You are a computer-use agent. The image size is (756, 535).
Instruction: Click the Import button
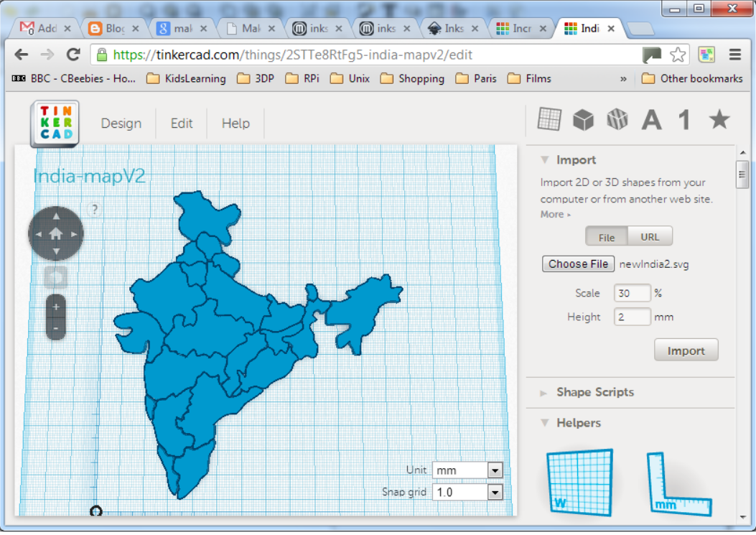[x=686, y=350]
